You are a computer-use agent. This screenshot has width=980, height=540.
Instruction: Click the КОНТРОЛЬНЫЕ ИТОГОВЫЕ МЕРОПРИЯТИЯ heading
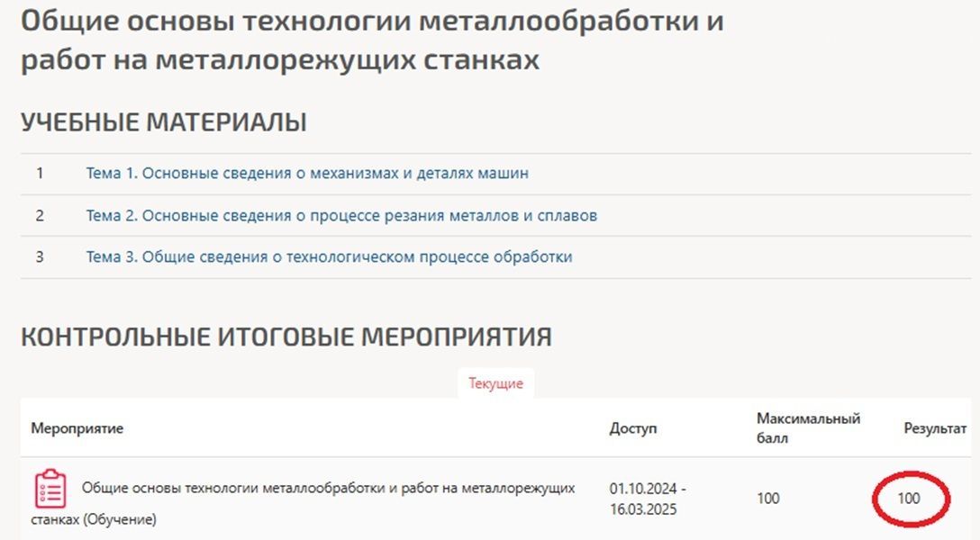coord(286,337)
